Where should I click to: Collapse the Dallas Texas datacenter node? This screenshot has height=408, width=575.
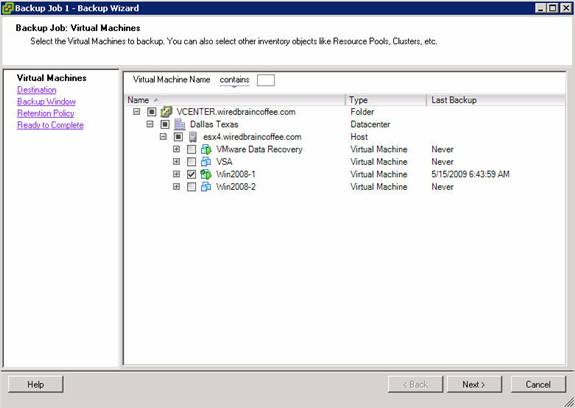[150, 124]
